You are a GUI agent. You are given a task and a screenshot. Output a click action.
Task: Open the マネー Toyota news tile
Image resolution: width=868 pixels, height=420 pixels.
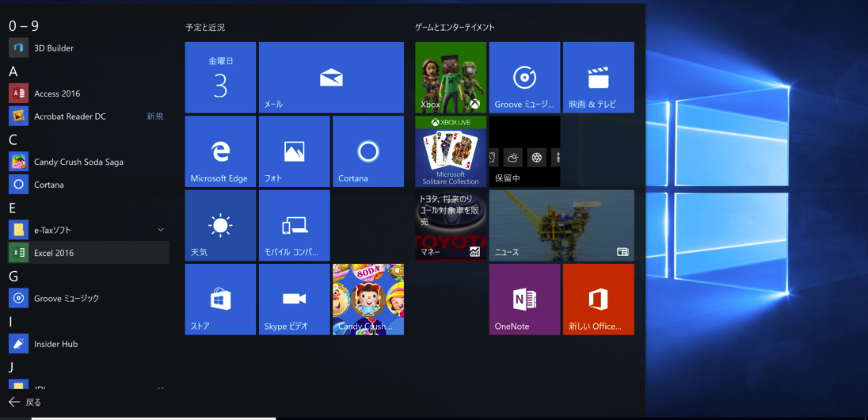click(x=451, y=226)
